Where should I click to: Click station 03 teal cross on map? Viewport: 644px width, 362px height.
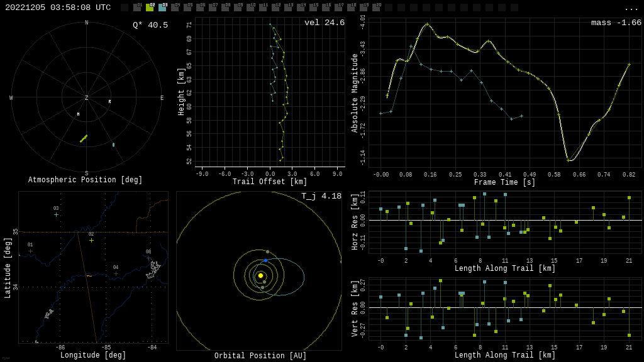(56, 214)
